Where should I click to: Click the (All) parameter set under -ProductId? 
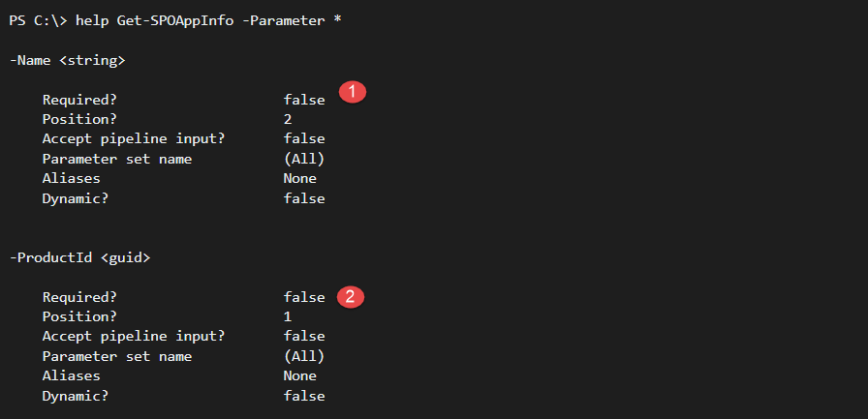[304, 356]
